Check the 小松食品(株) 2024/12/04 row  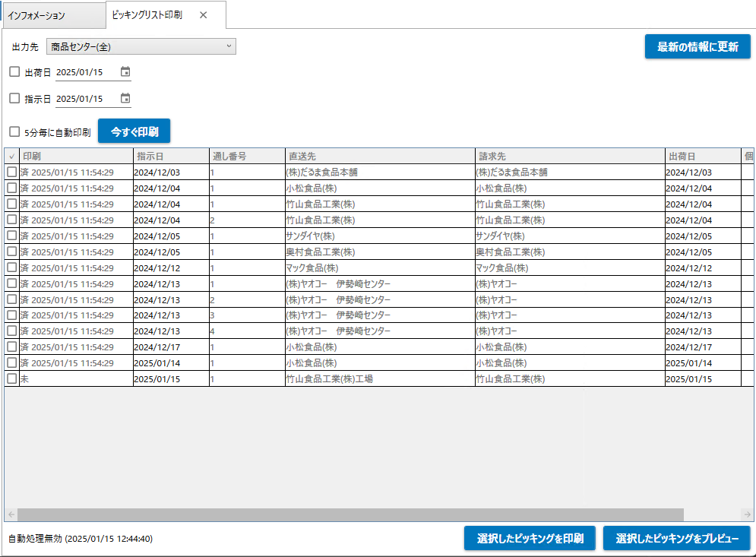12,188
